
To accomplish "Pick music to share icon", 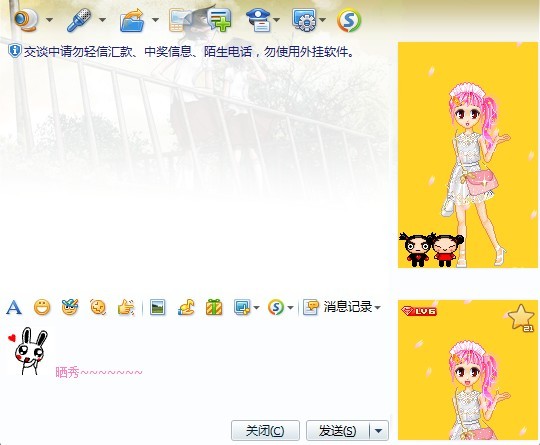I will pyautogui.click(x=186, y=307).
